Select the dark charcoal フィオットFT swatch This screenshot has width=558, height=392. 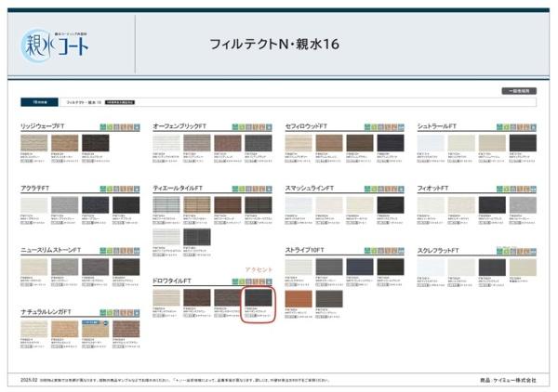pyautogui.click(x=492, y=205)
